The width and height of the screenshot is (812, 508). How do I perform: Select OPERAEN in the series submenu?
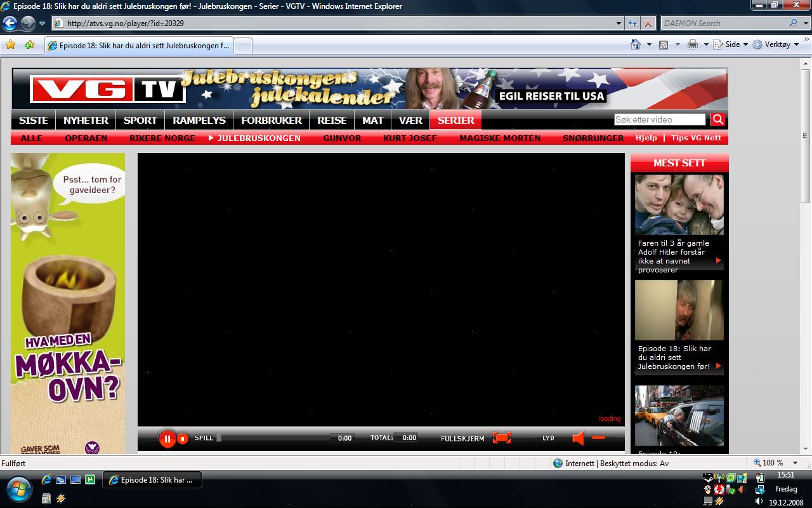(86, 138)
